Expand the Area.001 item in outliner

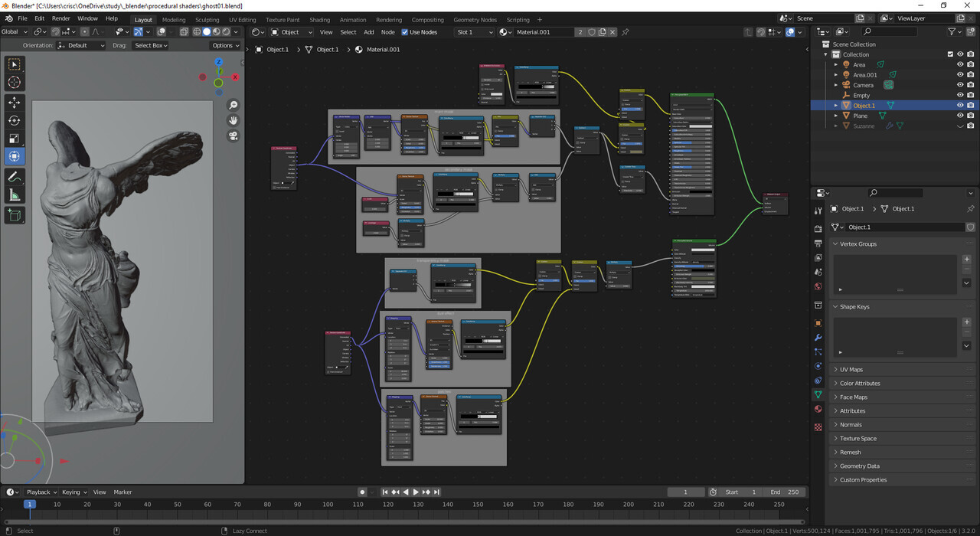tap(836, 75)
